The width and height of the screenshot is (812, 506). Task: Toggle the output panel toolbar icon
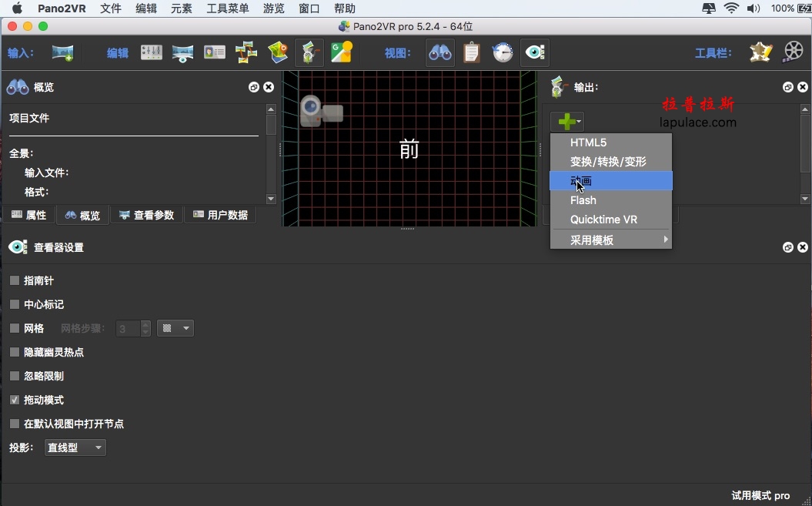(309, 53)
